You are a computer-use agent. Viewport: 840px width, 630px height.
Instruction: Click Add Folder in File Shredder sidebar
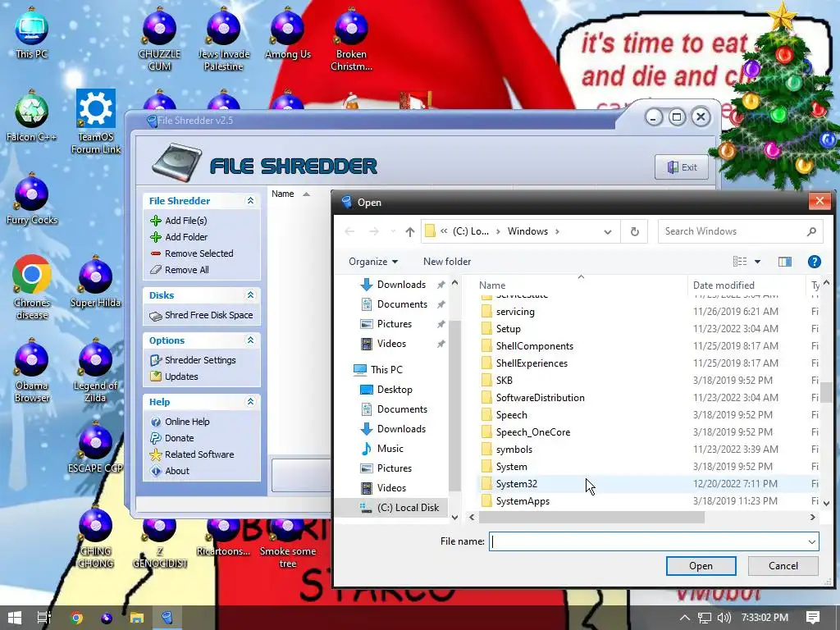pyautogui.click(x=179, y=237)
